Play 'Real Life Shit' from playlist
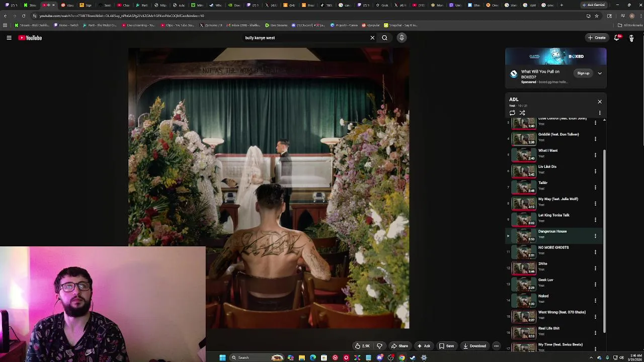This screenshot has height=362, width=644. (x=549, y=328)
